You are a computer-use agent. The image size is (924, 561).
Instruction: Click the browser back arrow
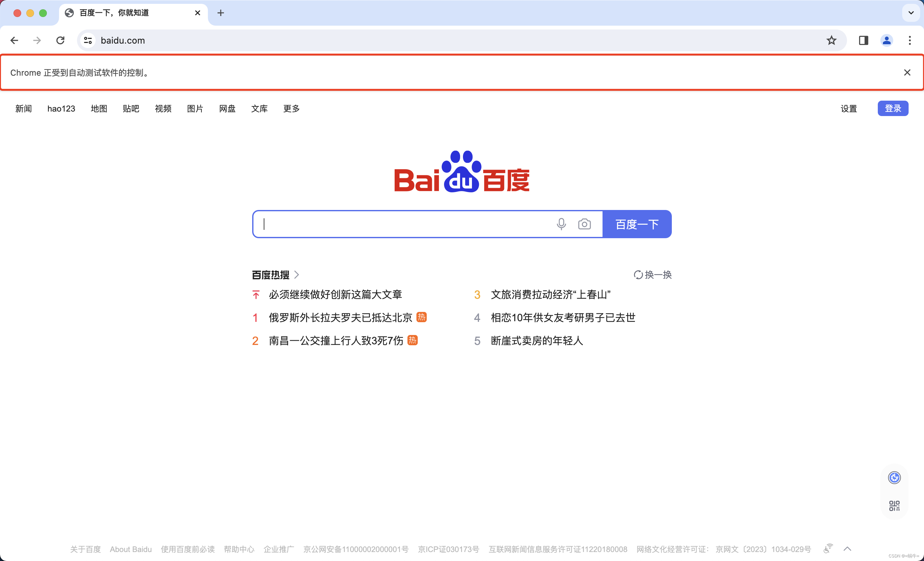click(14, 40)
